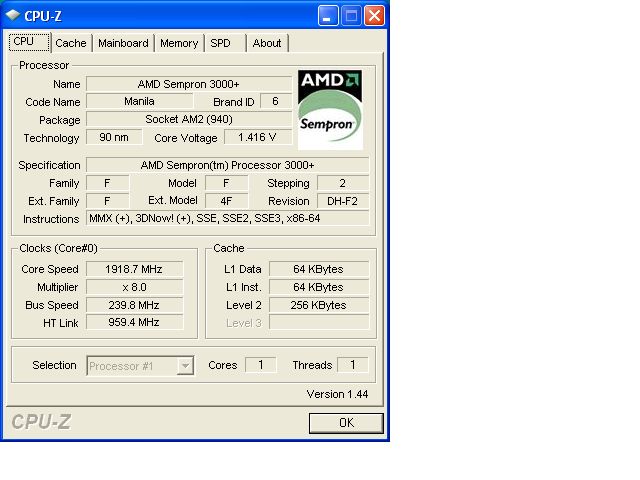
Task: Go to the SPD tab
Action: [x=224, y=43]
